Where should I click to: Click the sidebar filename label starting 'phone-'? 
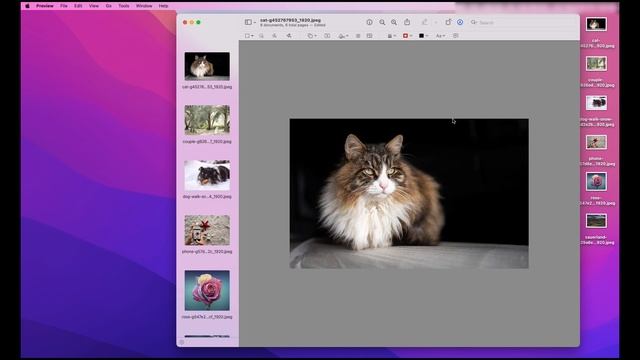coord(207,252)
